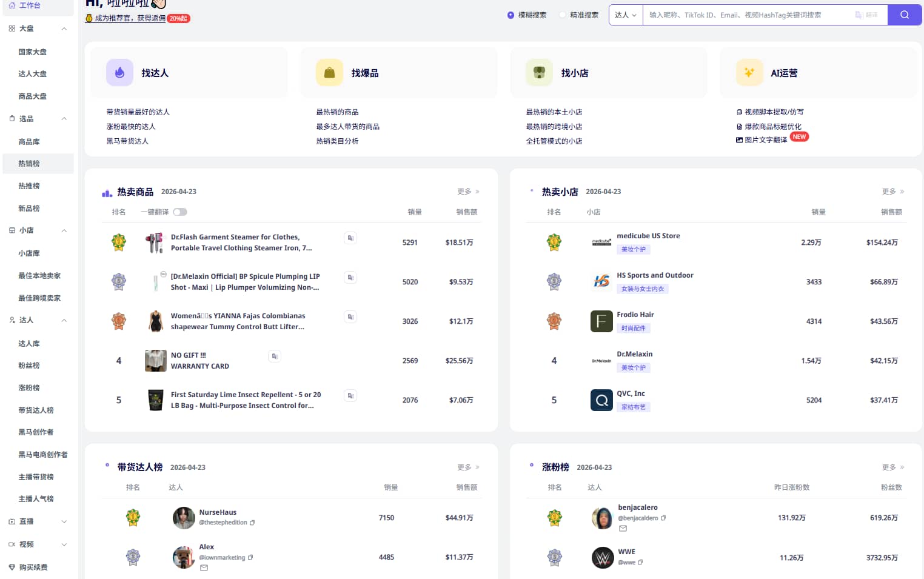Copy the @thestephedition handle
The width and height of the screenshot is (924, 579).
point(252,523)
